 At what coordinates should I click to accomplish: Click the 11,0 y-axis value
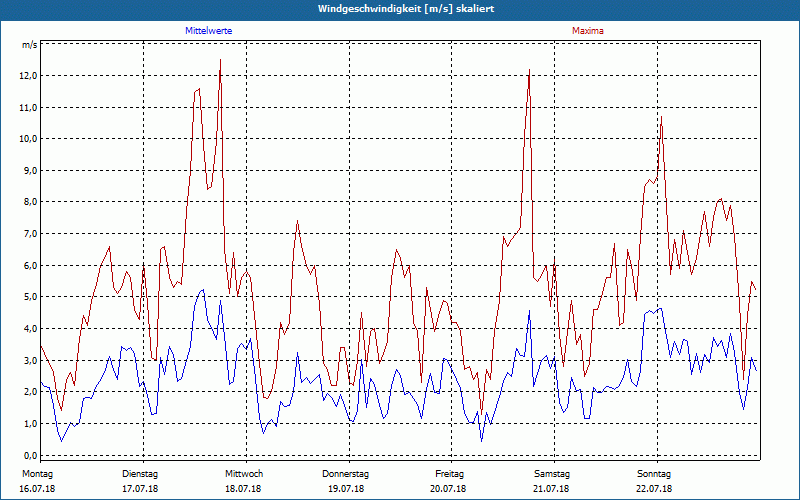29,108
